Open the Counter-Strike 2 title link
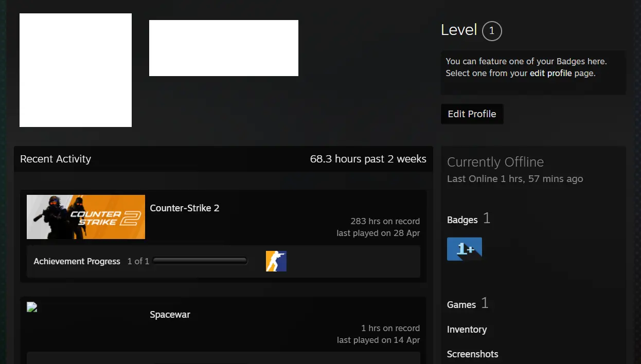This screenshot has width=641, height=364. (x=185, y=208)
